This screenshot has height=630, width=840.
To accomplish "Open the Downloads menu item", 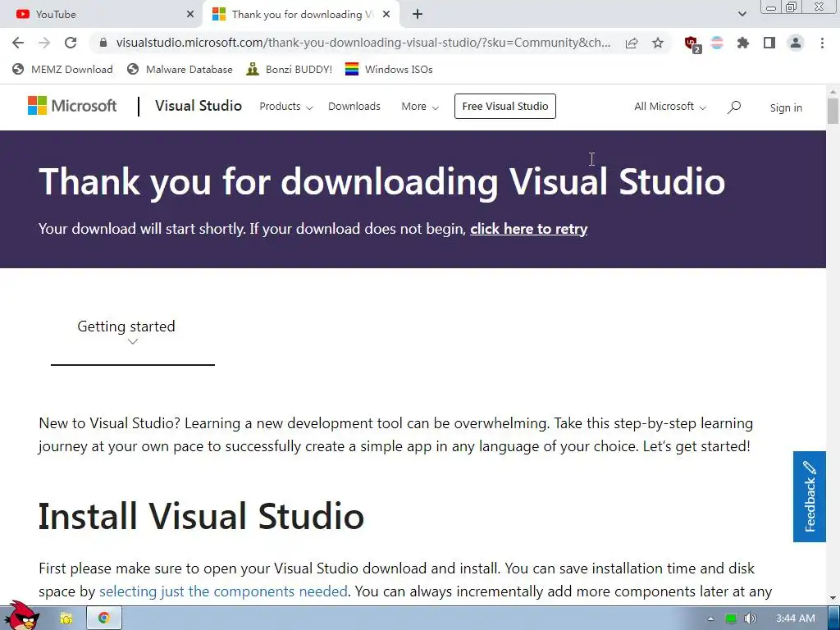I will pos(354,106).
